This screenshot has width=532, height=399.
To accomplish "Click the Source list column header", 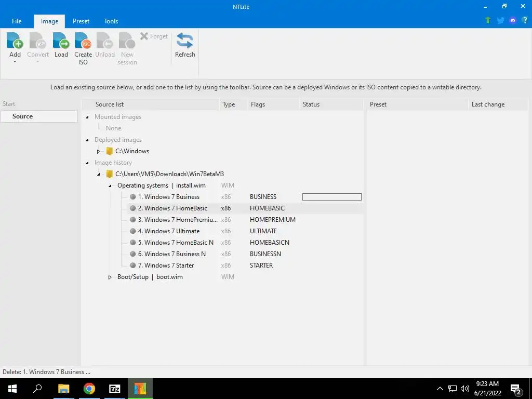I will pos(151,104).
